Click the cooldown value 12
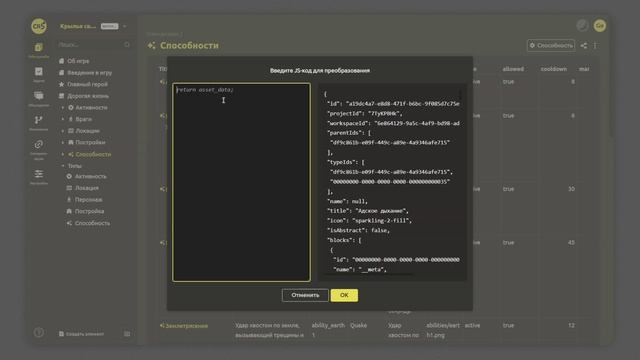The image size is (640, 360). pos(571,325)
